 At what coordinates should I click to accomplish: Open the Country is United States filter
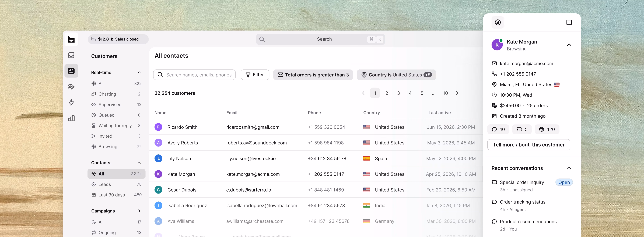[396, 75]
